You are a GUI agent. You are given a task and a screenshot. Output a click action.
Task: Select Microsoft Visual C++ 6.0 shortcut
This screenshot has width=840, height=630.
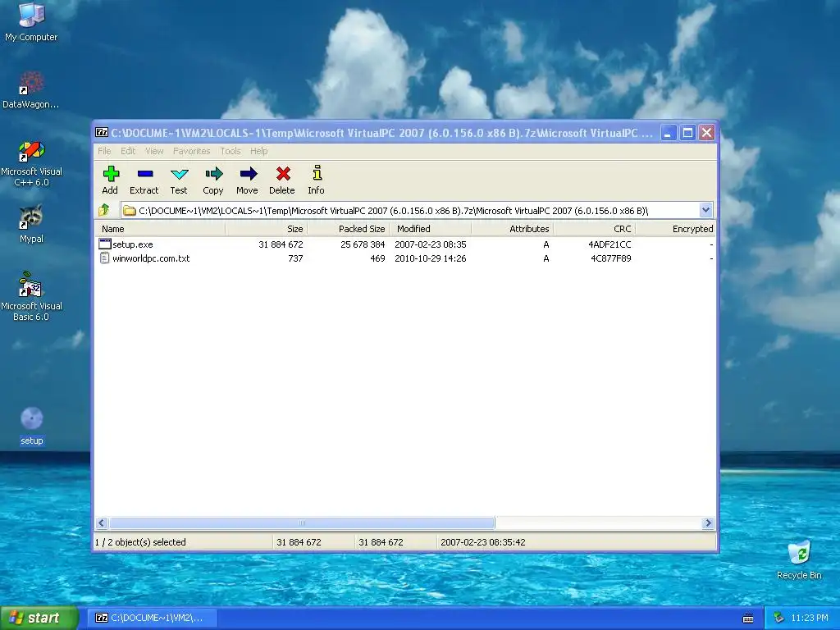(x=31, y=163)
